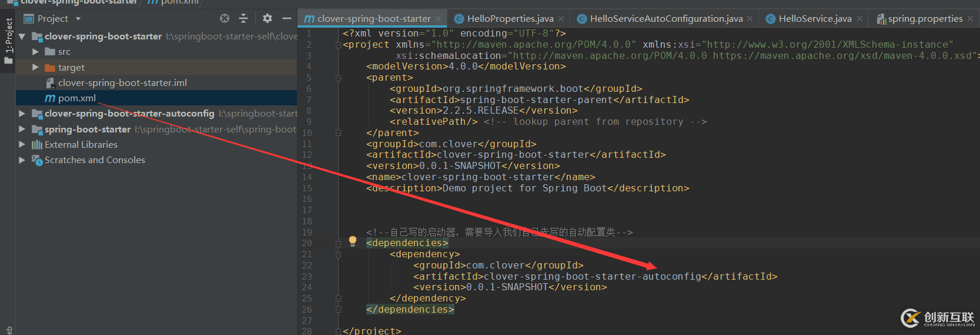Fold at closing /parent marker line 10
Viewport: 980px width, 335px height.
pyautogui.click(x=338, y=133)
